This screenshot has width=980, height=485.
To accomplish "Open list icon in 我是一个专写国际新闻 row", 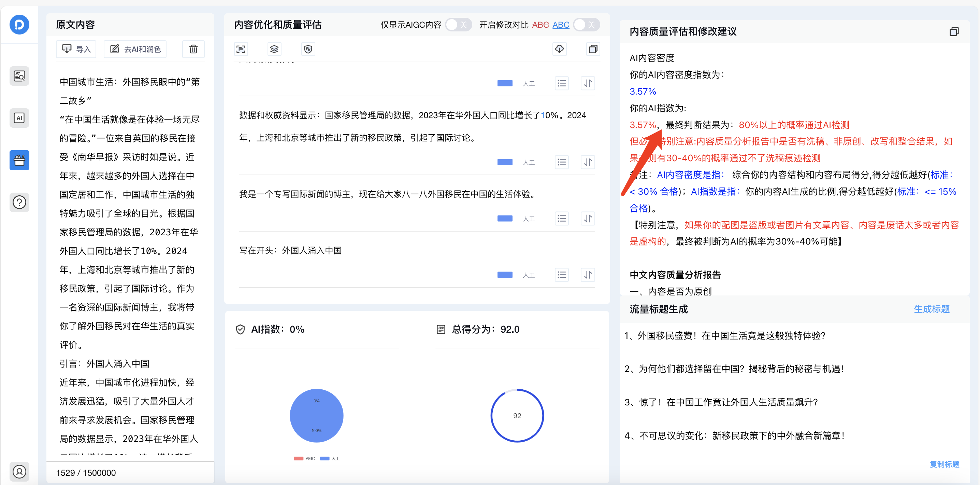I will 562,219.
